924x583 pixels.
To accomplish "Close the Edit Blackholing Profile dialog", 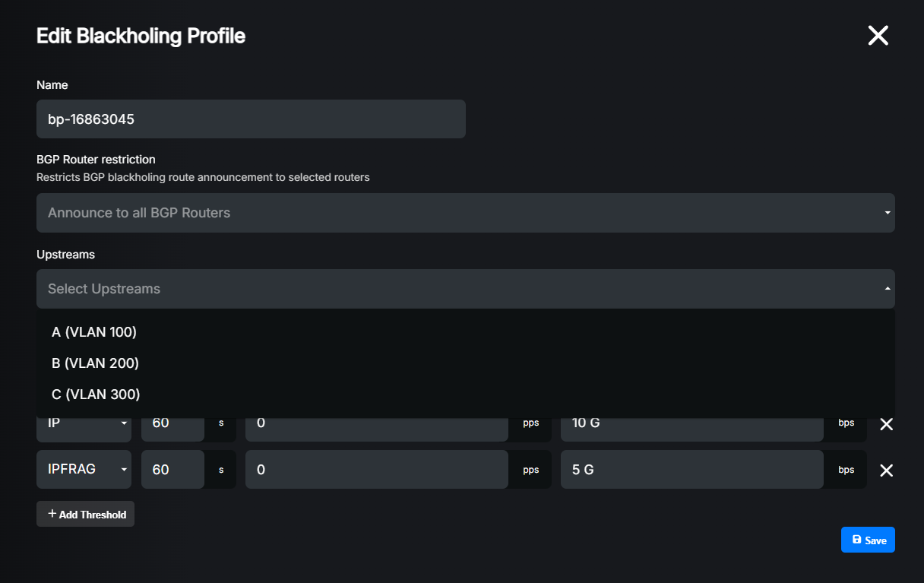I will click(878, 35).
